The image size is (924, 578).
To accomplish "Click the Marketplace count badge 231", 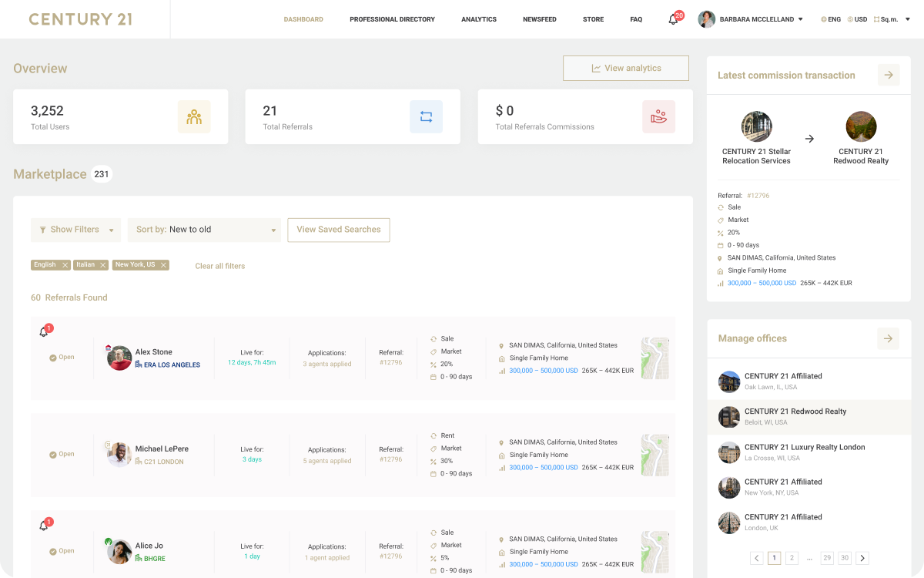I will (102, 174).
